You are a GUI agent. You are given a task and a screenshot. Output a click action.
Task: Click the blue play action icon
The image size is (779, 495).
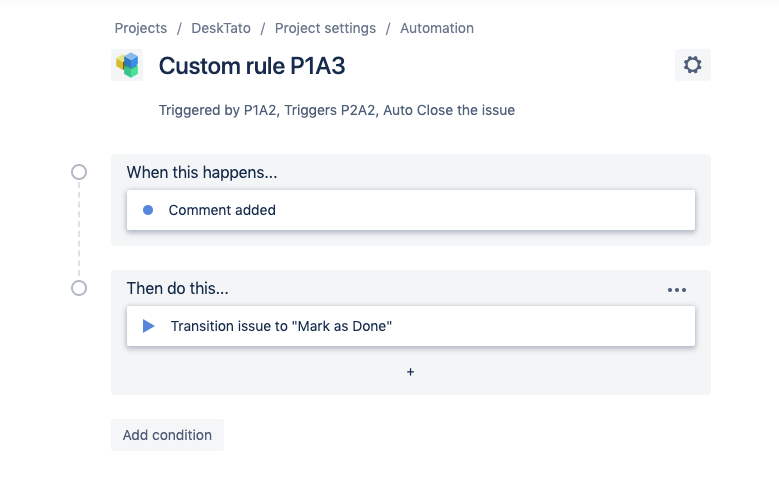tap(149, 326)
